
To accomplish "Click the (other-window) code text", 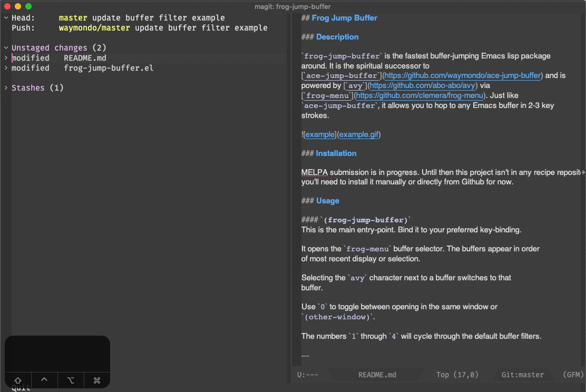I will (337, 317).
